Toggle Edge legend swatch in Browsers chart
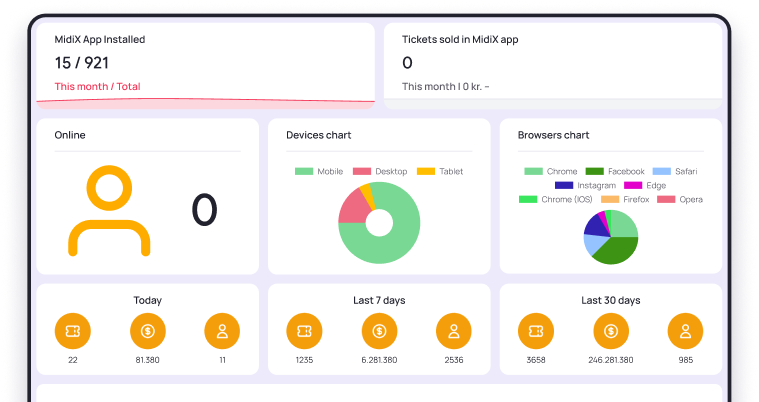The width and height of the screenshot is (759, 402). pos(633,186)
